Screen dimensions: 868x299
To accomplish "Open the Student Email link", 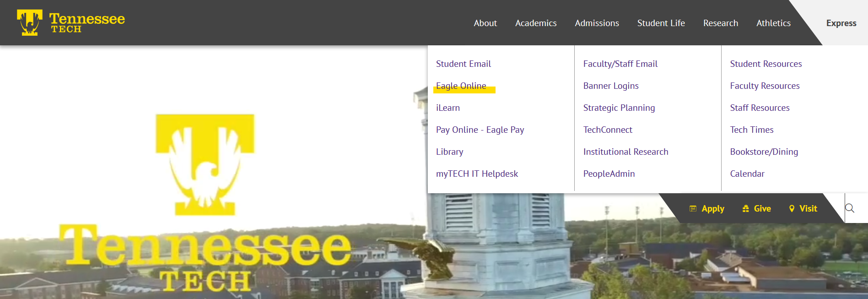I will tap(463, 64).
